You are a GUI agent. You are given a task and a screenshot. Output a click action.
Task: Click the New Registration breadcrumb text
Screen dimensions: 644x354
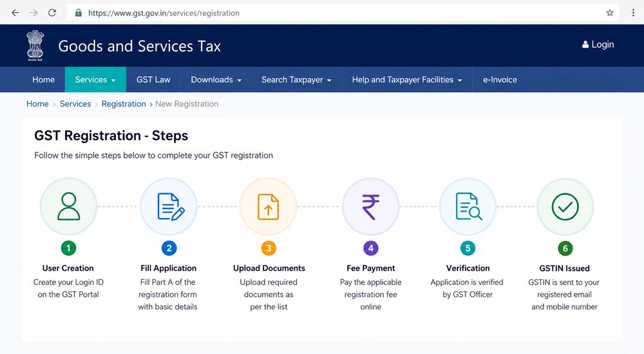pyautogui.click(x=187, y=104)
